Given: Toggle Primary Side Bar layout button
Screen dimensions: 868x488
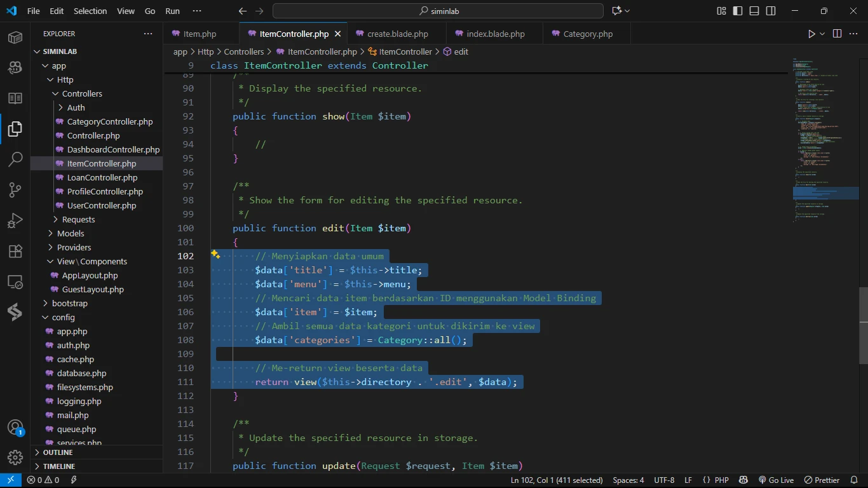Looking at the screenshot, I should pyautogui.click(x=738, y=11).
